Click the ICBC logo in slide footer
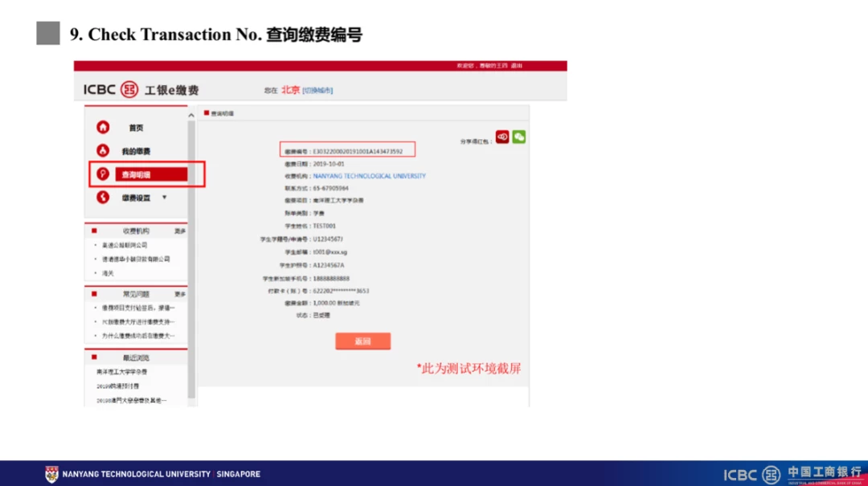Image resolution: width=868 pixels, height=486 pixels. 751,475
